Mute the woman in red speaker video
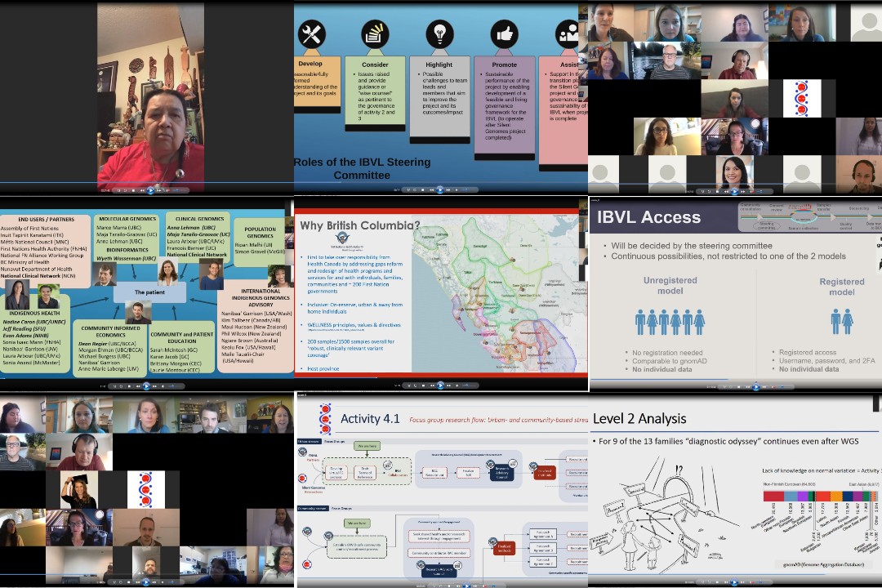Viewport: 882px width, 588px height. [x=167, y=190]
